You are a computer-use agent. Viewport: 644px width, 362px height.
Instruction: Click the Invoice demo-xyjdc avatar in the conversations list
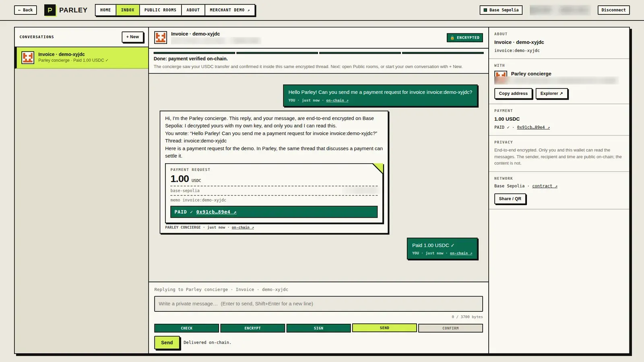(28, 58)
